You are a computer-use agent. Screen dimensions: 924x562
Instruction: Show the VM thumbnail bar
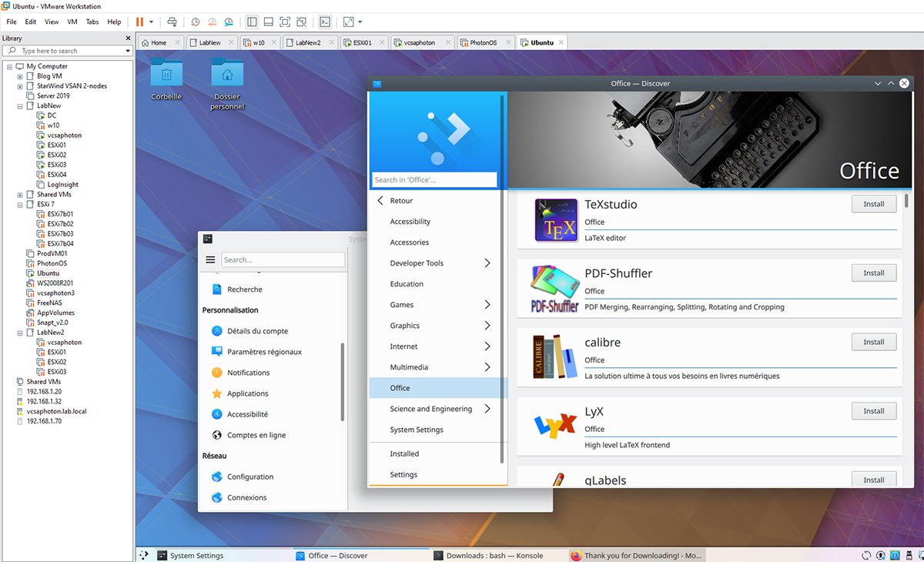[267, 22]
